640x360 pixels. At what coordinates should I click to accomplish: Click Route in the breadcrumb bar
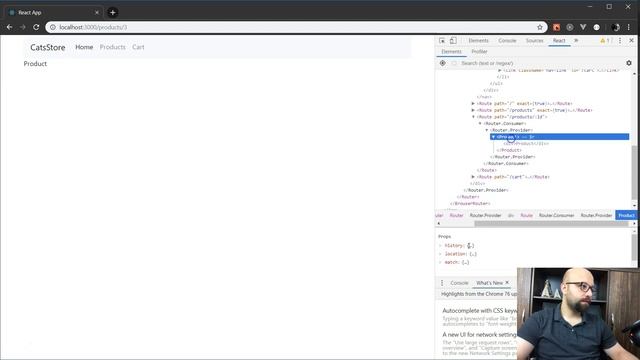click(527, 216)
